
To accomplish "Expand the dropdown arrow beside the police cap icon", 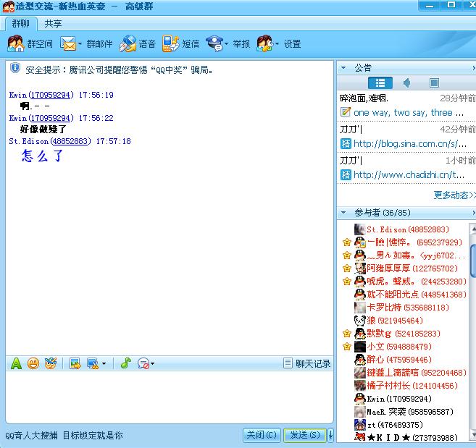I will pos(227,44).
